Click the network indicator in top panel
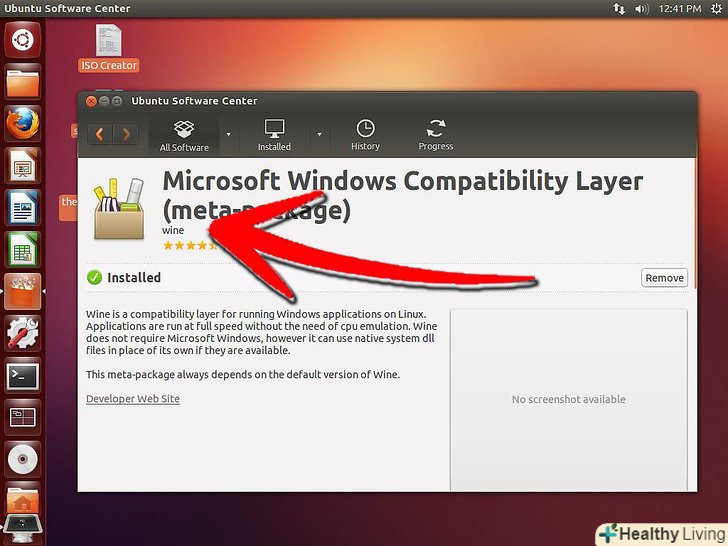Image resolution: width=728 pixels, height=546 pixels. (619, 8)
